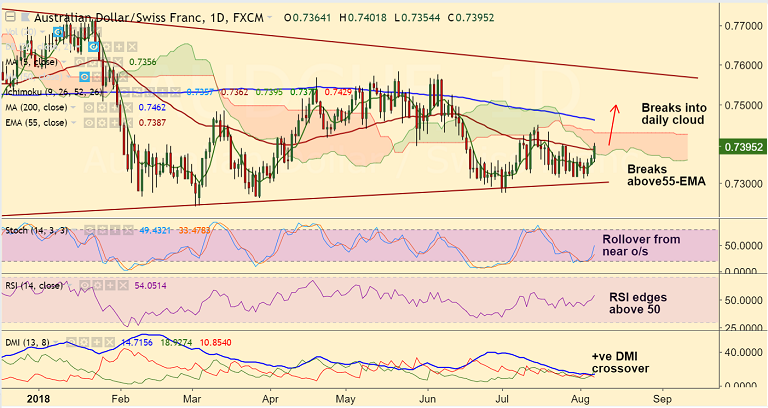The width and height of the screenshot is (768, 408).
Task: Click the 0.7387 EMA 55 value
Action: [x=152, y=122]
